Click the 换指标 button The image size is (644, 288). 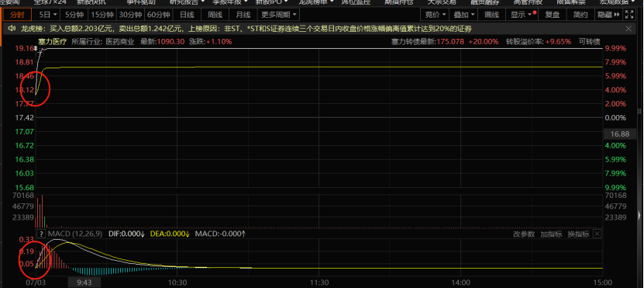pos(578,234)
